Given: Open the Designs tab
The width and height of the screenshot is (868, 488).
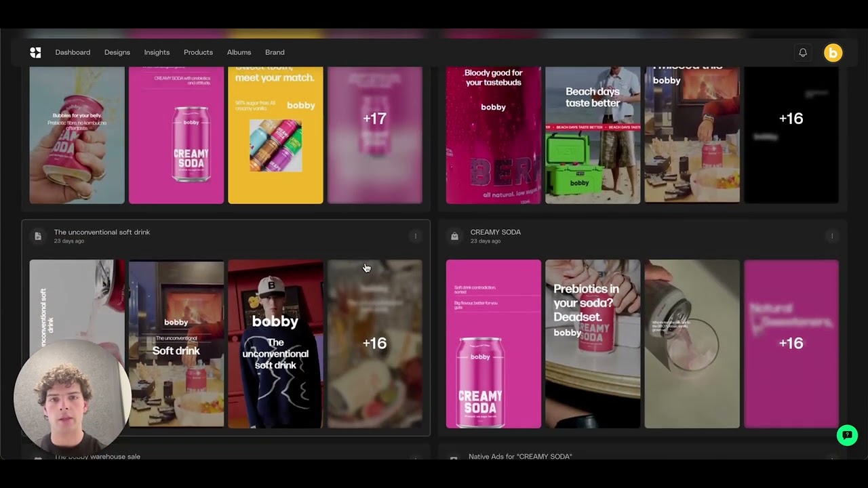Looking at the screenshot, I should point(117,52).
